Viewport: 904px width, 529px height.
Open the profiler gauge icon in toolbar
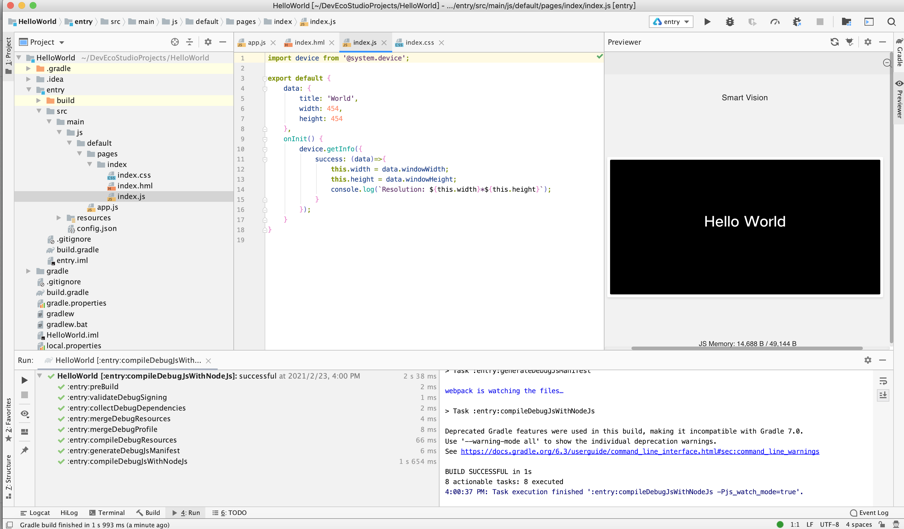pos(774,22)
